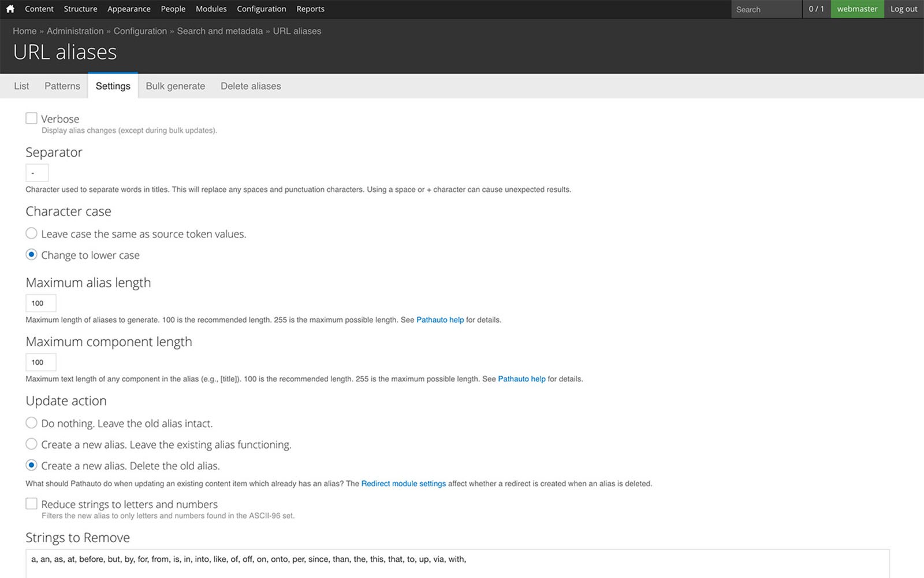Open the Structure menu

(80, 9)
